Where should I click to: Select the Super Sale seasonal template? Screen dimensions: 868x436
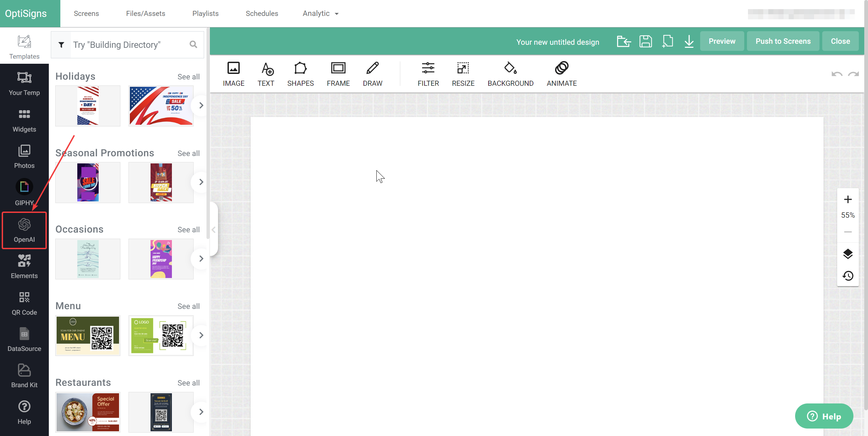tap(161, 182)
